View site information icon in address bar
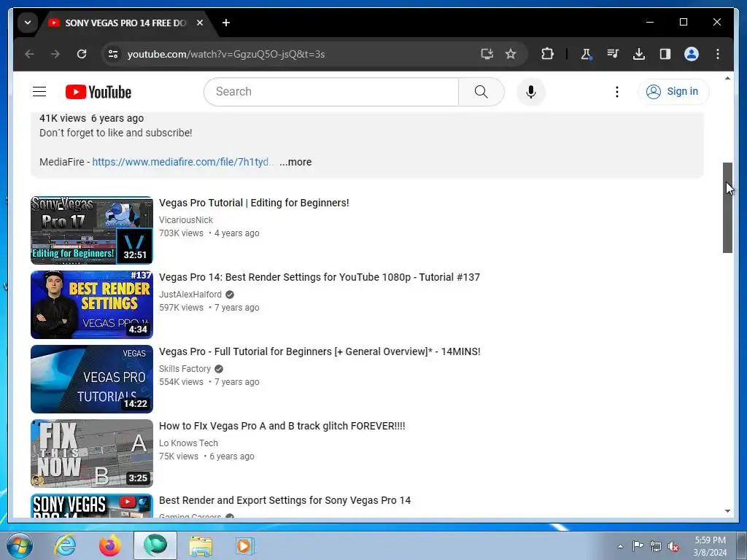 (x=113, y=54)
